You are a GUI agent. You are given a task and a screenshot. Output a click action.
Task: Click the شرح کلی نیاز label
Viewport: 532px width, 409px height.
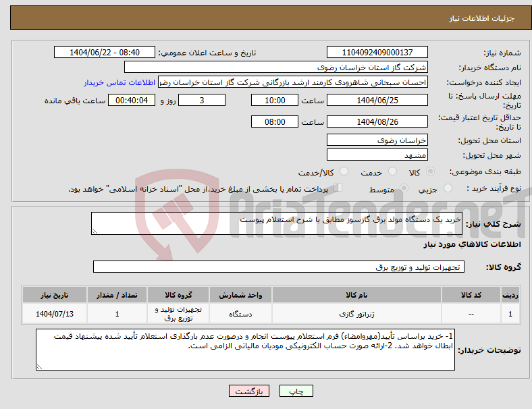pos(494,224)
